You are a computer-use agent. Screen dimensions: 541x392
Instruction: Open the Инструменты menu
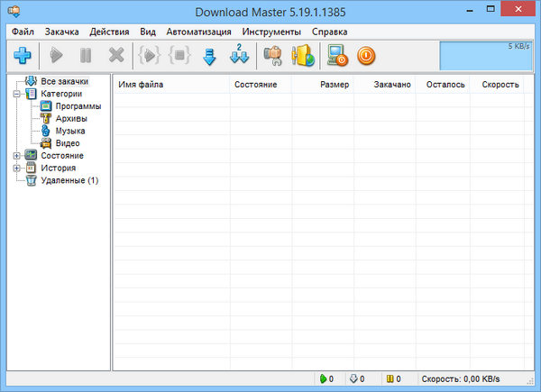(270, 31)
